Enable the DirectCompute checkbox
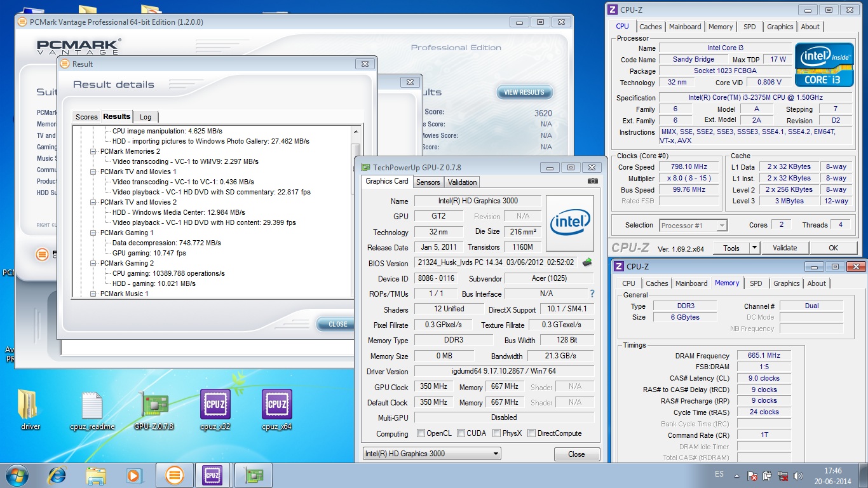This screenshot has width=868, height=488. click(x=531, y=433)
